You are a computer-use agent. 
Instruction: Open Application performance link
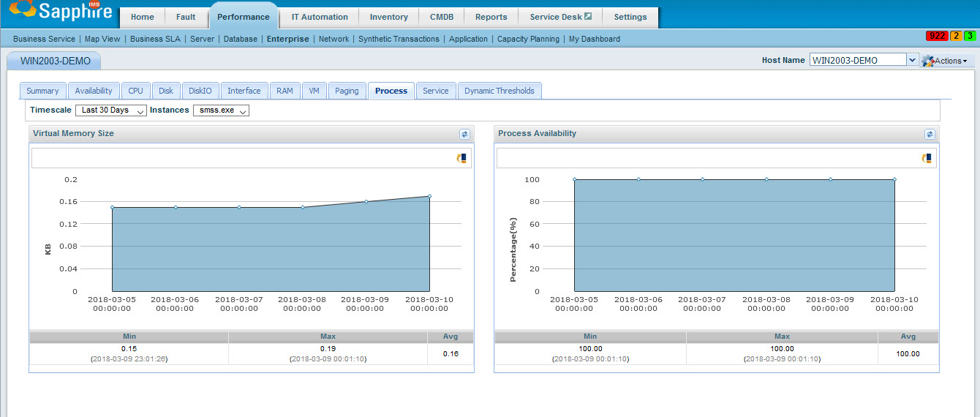[x=468, y=39]
